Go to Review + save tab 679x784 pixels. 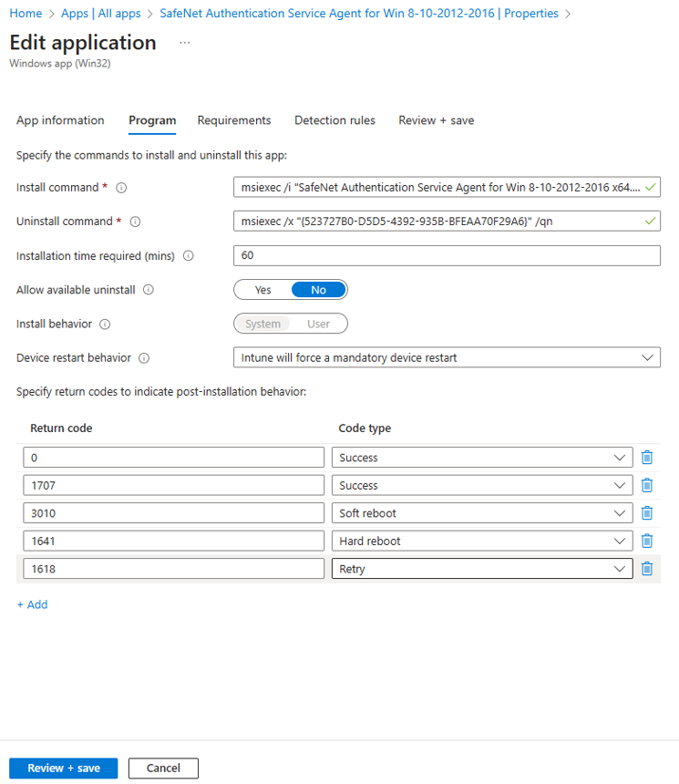tap(436, 120)
